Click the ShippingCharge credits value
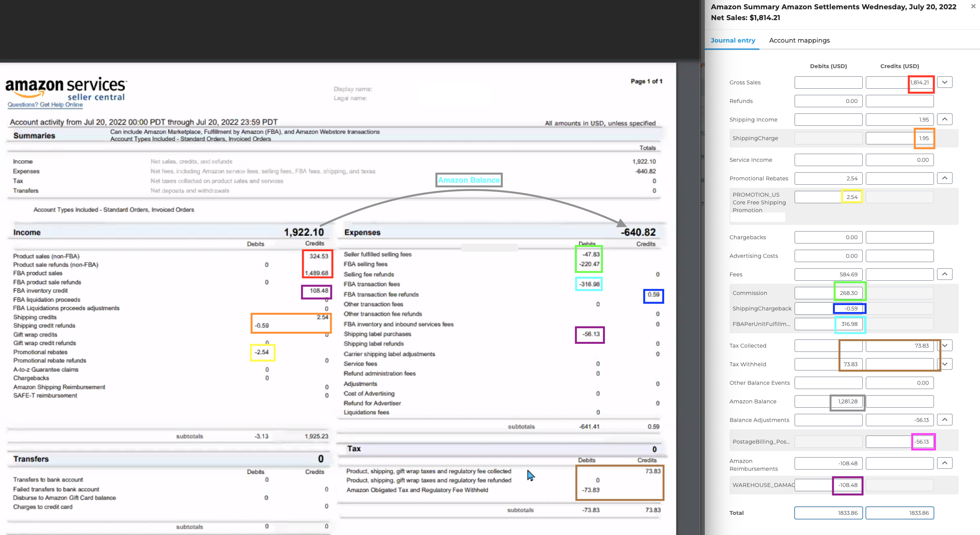The height and width of the screenshot is (535, 980). click(899, 138)
